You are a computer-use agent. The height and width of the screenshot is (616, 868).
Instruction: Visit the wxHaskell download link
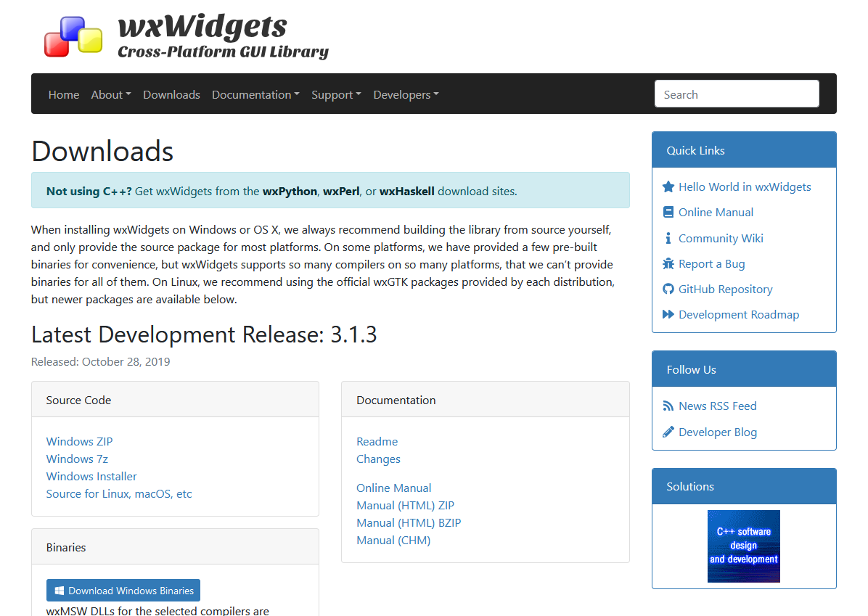(407, 191)
